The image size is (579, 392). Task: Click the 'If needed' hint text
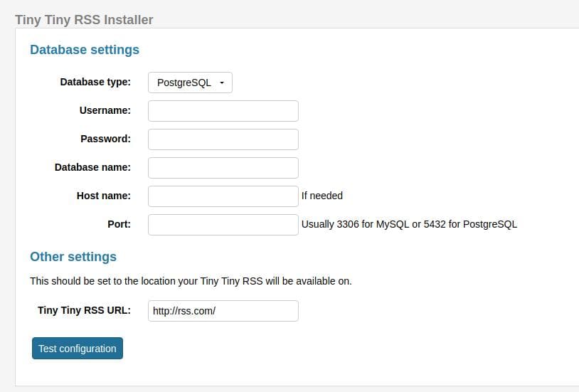322,196
